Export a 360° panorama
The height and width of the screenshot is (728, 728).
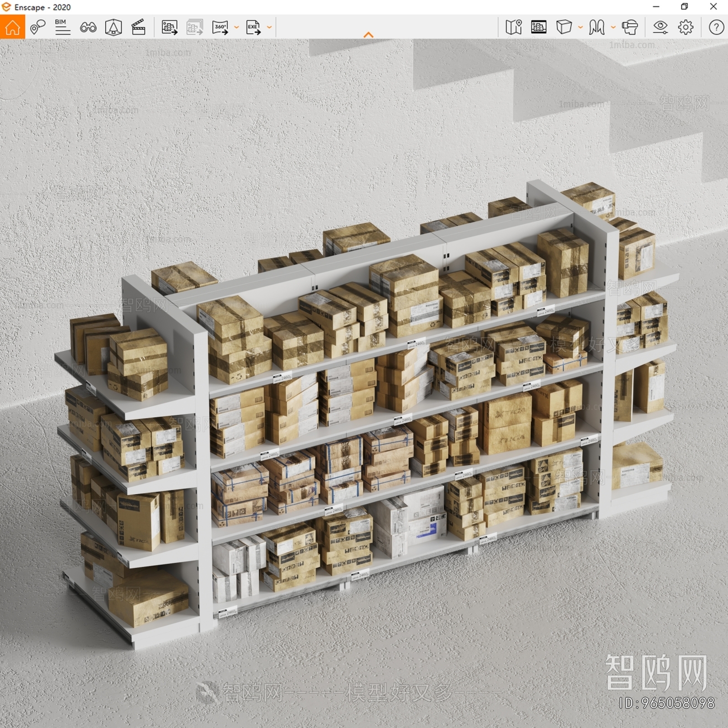[220, 27]
